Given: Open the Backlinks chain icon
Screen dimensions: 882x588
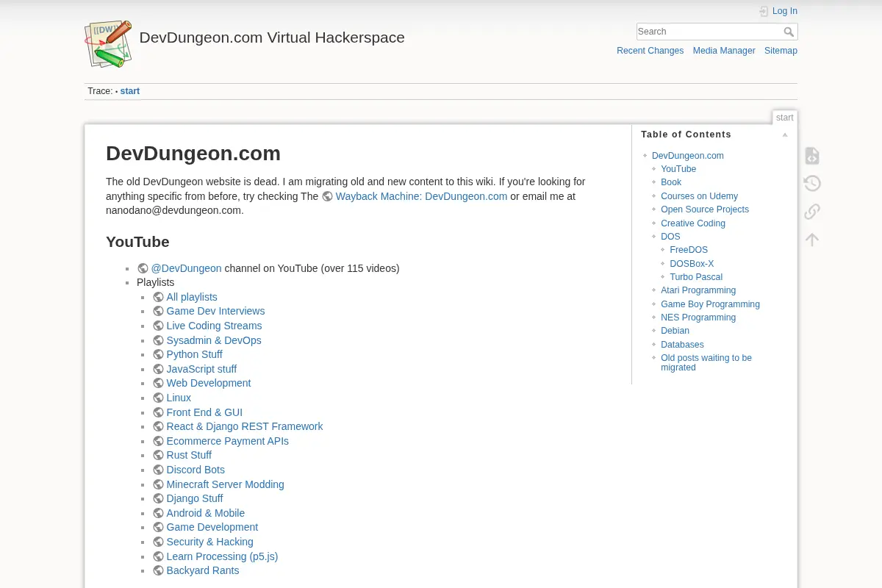Looking at the screenshot, I should coord(812,212).
